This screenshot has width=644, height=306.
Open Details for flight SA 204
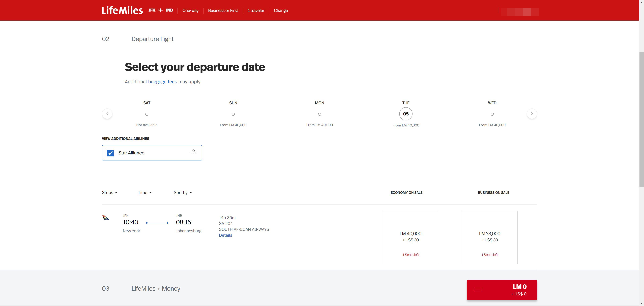225,235
